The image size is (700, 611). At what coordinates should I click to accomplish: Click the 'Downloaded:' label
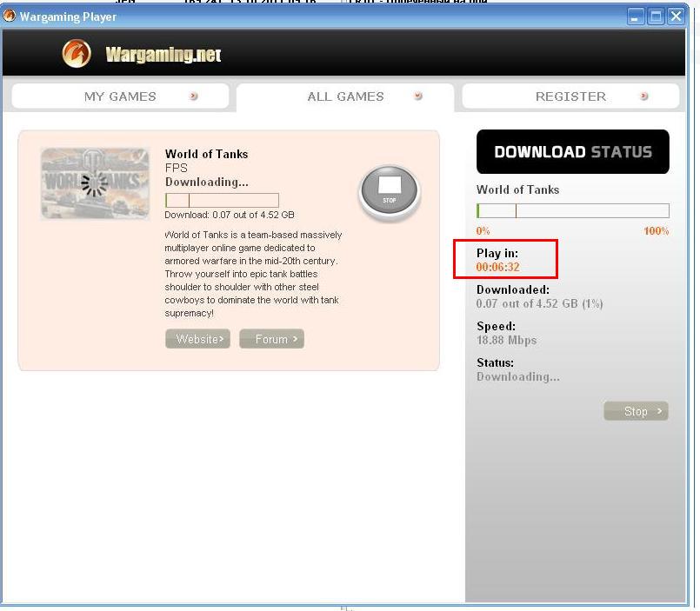tap(513, 289)
